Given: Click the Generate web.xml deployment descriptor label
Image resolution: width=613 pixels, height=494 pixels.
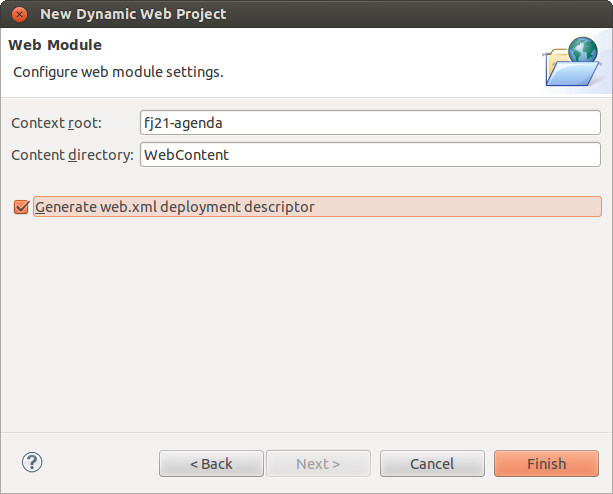Looking at the screenshot, I should coord(175,207).
